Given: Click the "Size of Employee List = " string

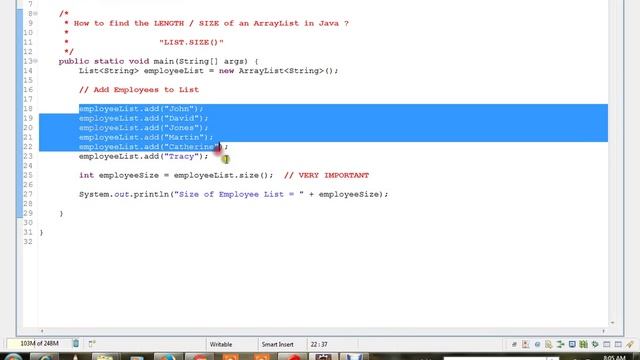Looking at the screenshot, I should point(239,194).
